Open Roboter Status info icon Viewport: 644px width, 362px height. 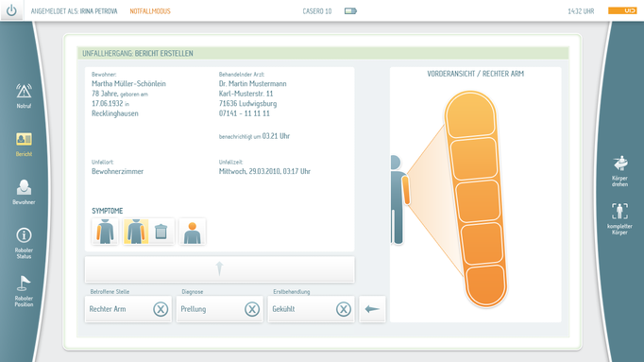(24, 243)
